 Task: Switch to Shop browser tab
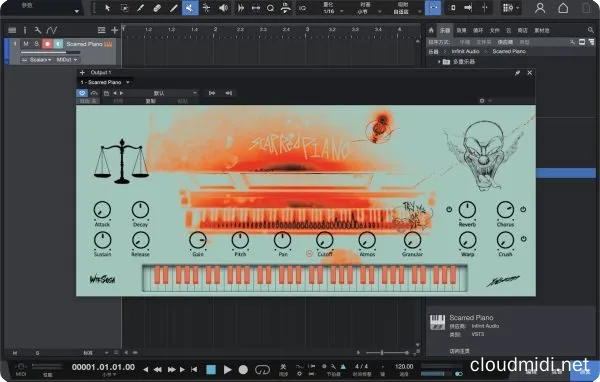[x=522, y=30]
